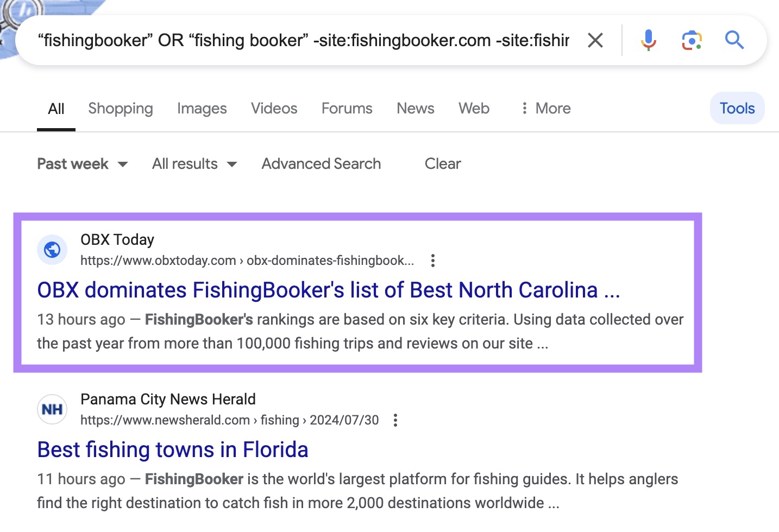Click the Panama City News Herald NH favicon
This screenshot has width=779, height=532.
(x=52, y=409)
